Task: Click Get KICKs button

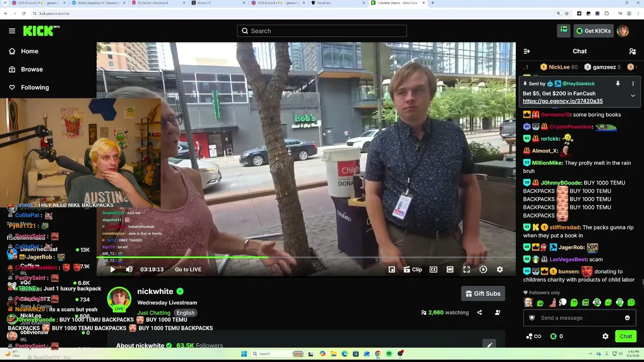Action: point(594,31)
